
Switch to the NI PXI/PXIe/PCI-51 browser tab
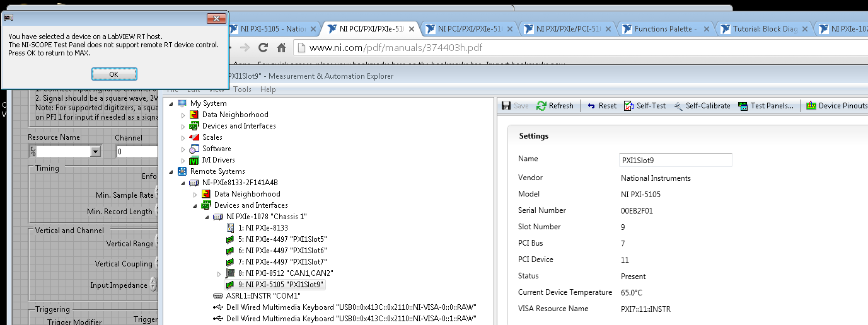[569, 29]
